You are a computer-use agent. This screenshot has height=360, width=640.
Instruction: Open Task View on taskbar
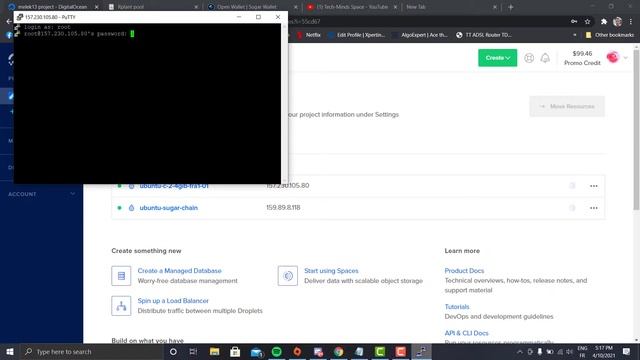(193, 351)
